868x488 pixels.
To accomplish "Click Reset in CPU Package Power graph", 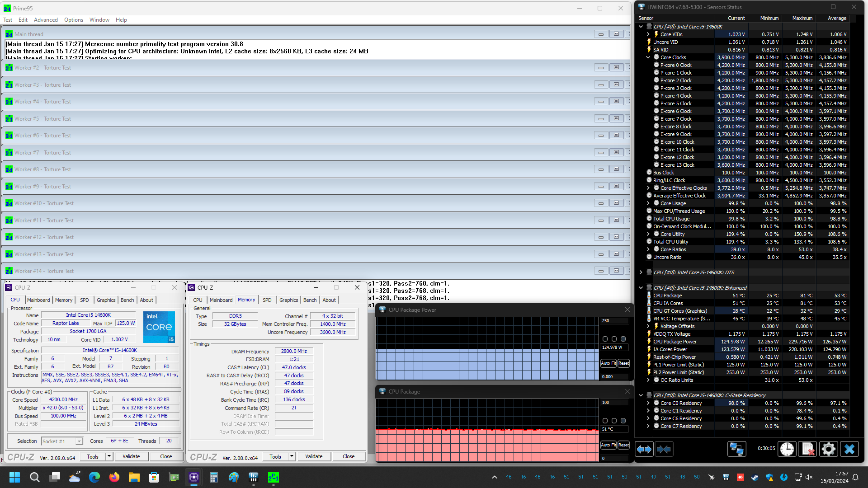I will (x=623, y=363).
